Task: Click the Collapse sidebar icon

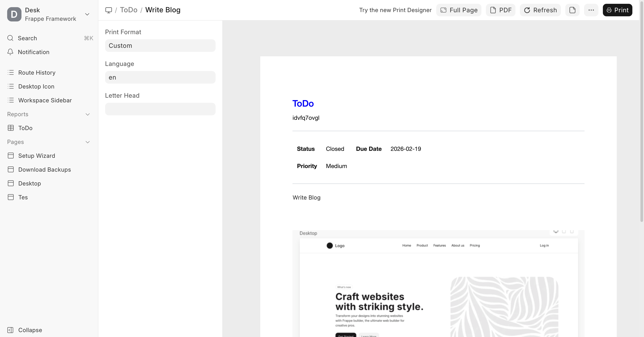Action: [10, 330]
